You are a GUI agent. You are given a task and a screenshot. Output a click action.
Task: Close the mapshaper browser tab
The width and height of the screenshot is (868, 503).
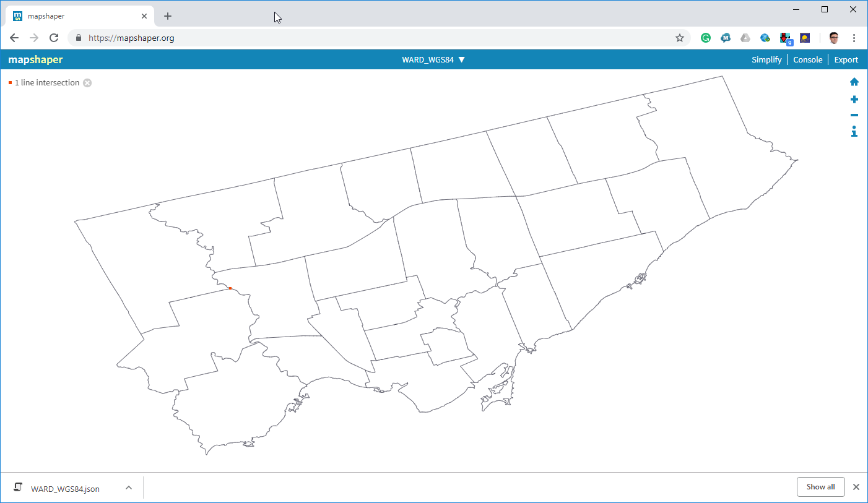(144, 16)
